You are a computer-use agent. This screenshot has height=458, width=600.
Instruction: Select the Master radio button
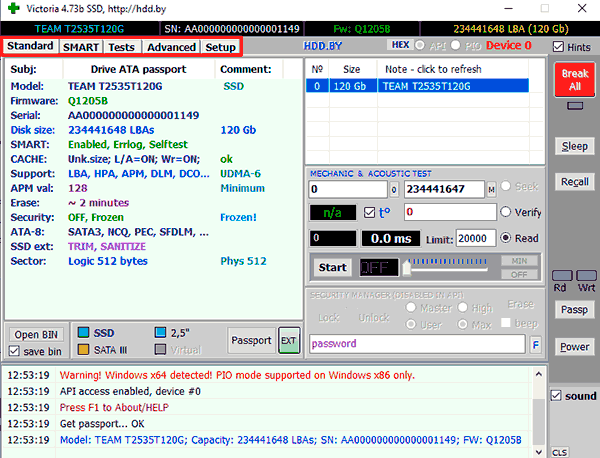411,307
